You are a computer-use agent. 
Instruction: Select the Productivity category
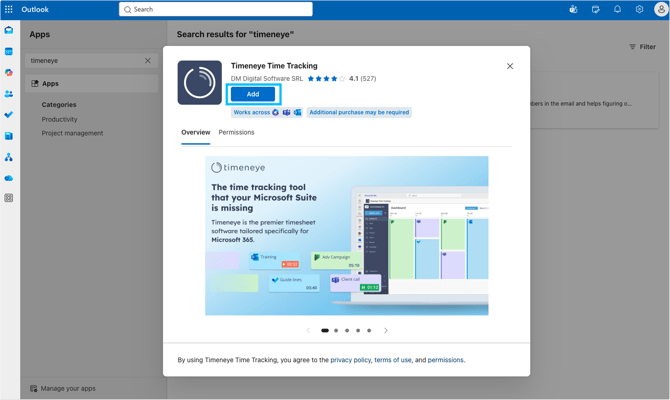click(59, 119)
